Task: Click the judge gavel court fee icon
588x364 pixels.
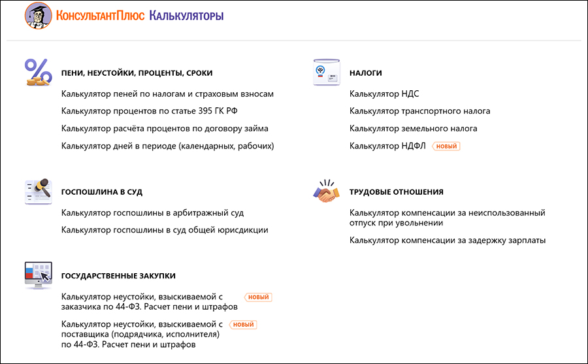Action: coord(39,191)
